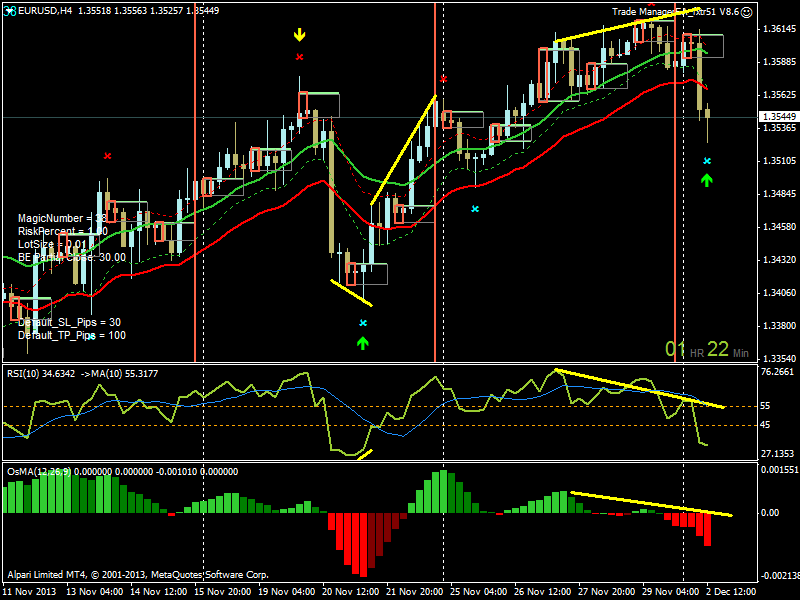Click the EURUSD,H4 chart title
The image size is (800, 600).
coord(45,11)
